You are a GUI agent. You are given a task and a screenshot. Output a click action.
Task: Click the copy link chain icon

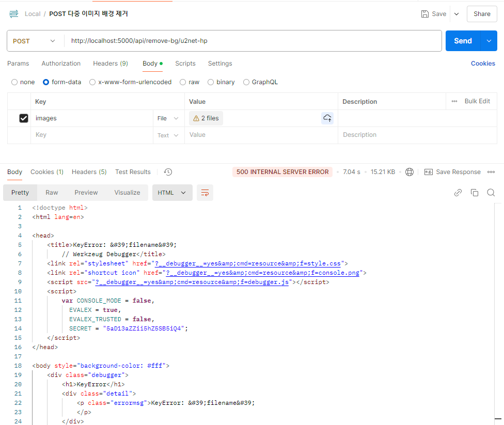[x=458, y=193]
